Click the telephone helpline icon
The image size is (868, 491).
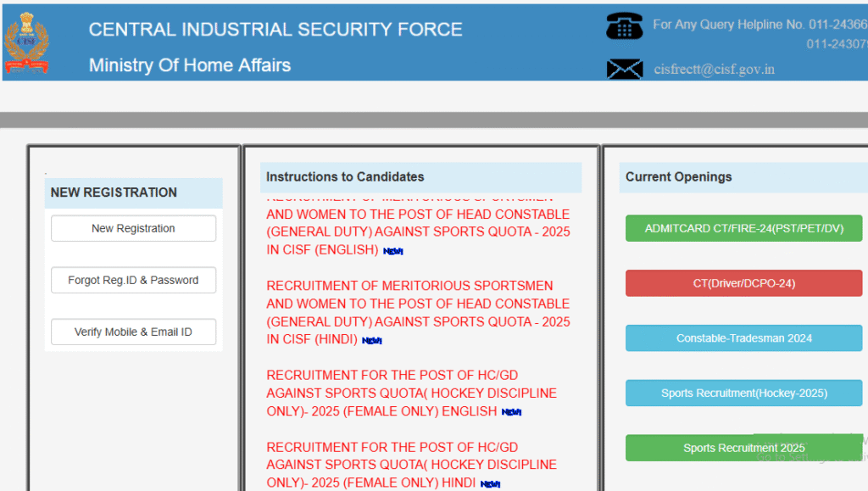pyautogui.click(x=625, y=26)
